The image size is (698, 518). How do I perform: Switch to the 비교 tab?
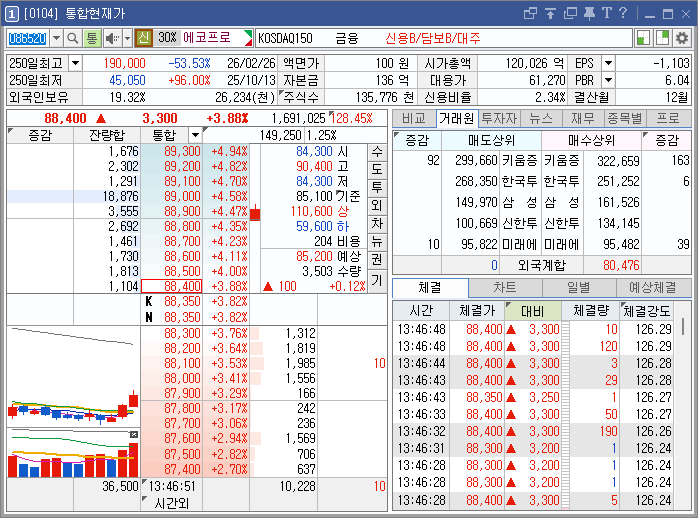tap(414, 118)
